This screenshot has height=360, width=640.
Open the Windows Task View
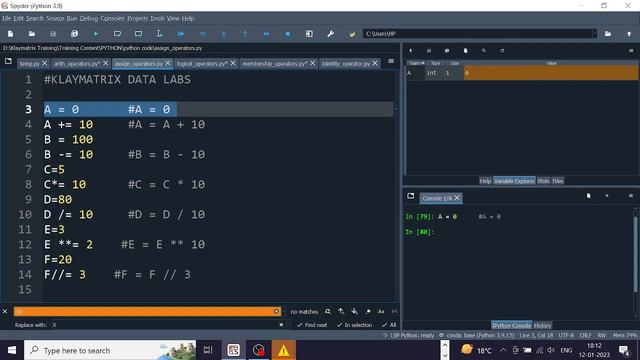click(208, 350)
